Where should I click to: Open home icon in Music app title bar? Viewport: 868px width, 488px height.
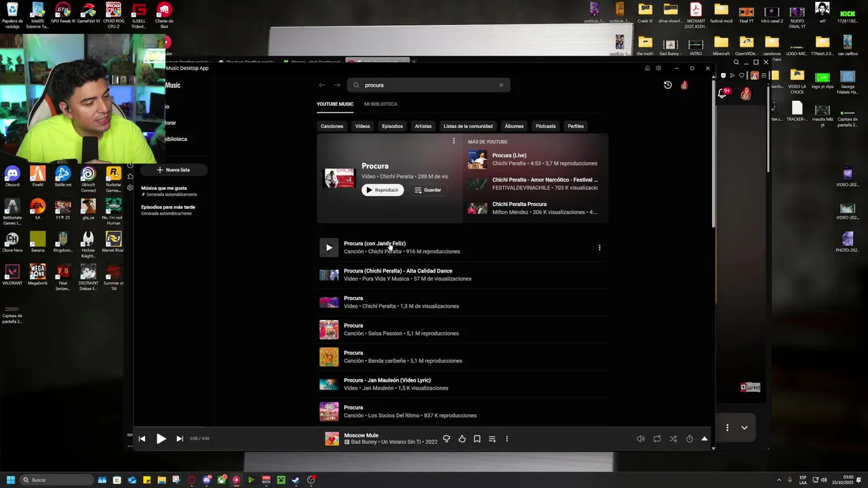coord(647,68)
